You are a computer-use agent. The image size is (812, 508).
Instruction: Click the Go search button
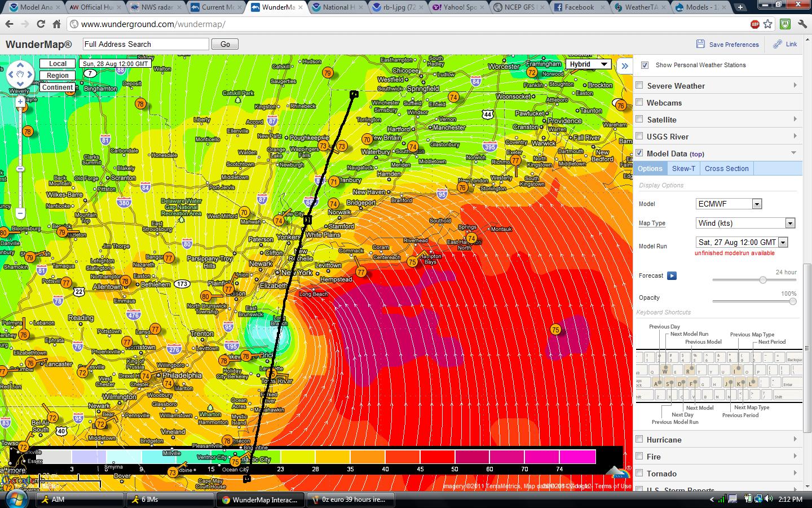point(225,44)
